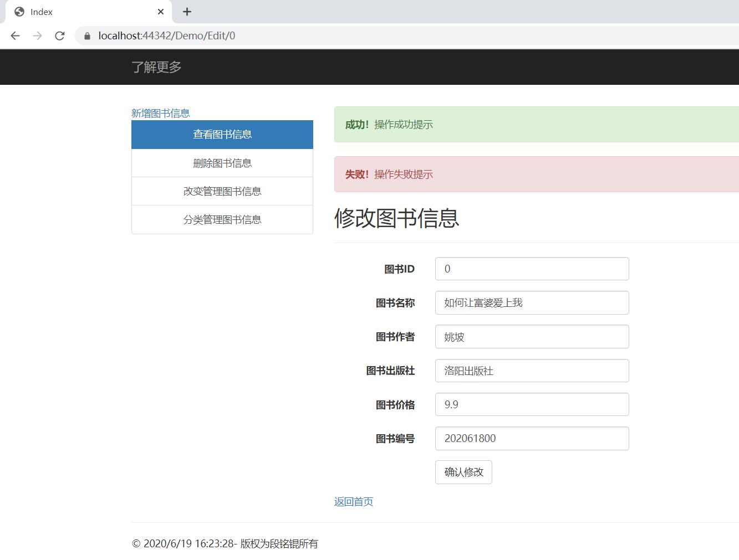Follow the 返回首页 link
This screenshot has width=739, height=560.
click(x=354, y=501)
